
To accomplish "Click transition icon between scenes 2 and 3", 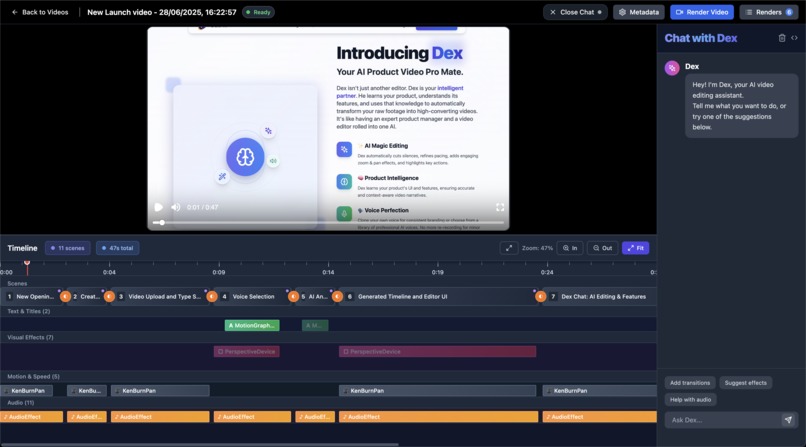I will (109, 296).
